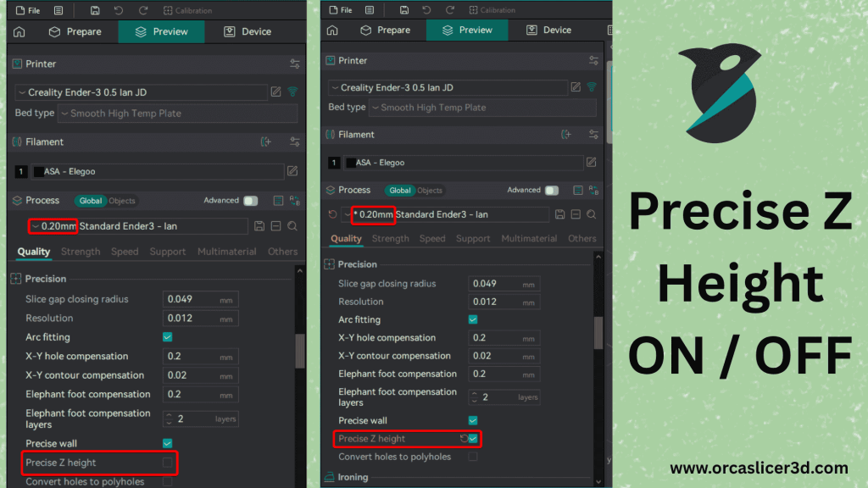Open the Creality Ender-3 printer dropdown, left panel
Screen dimensions: 868x488
[x=140, y=92]
